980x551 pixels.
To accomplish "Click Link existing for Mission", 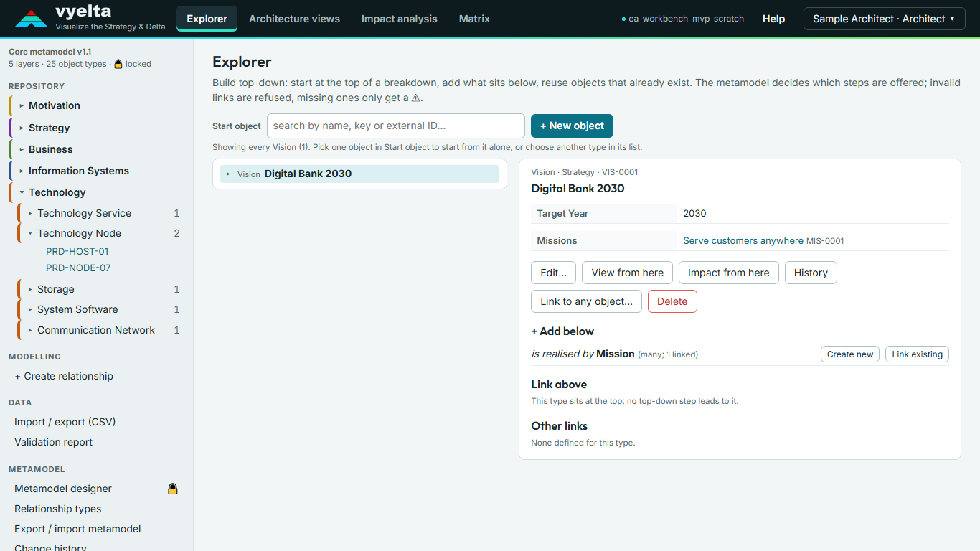I will pyautogui.click(x=917, y=354).
